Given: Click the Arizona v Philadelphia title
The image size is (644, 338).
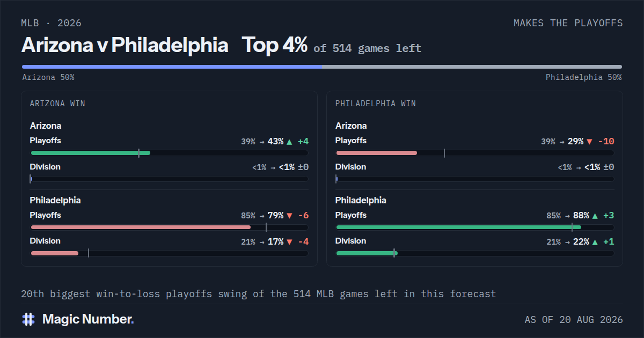Looking at the screenshot, I should pos(125,46).
